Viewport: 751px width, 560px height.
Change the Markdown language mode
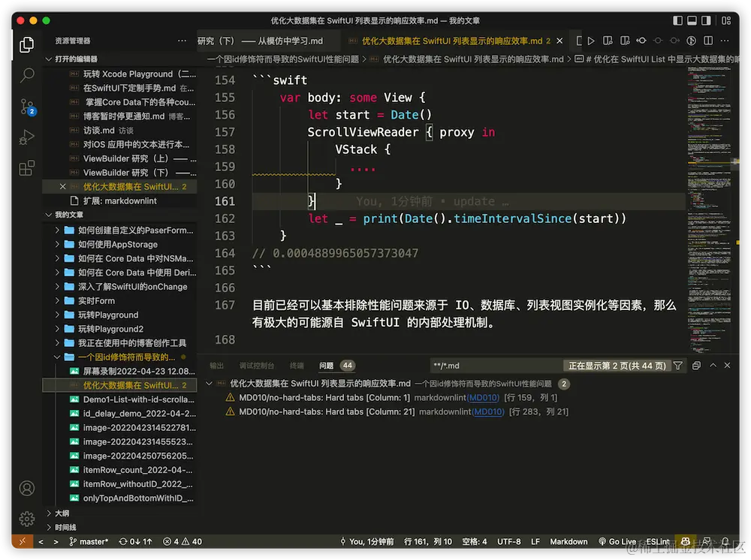click(x=569, y=542)
